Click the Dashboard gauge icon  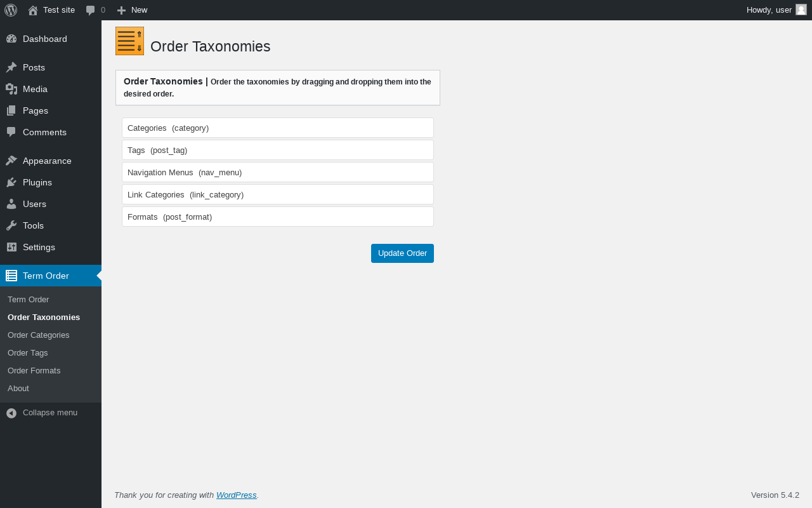pyautogui.click(x=11, y=39)
